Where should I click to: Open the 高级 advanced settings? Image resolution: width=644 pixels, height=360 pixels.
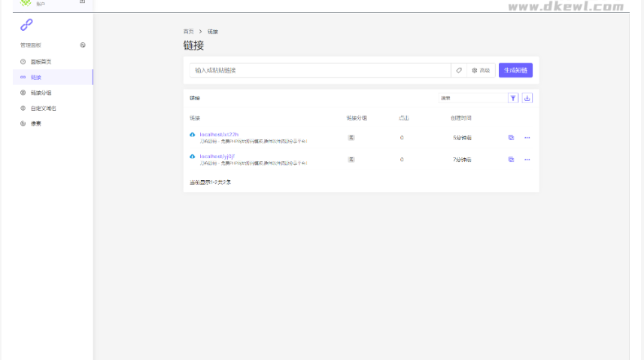tap(481, 70)
